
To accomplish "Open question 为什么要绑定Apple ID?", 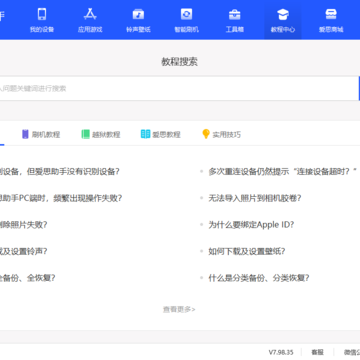I will click(251, 225).
